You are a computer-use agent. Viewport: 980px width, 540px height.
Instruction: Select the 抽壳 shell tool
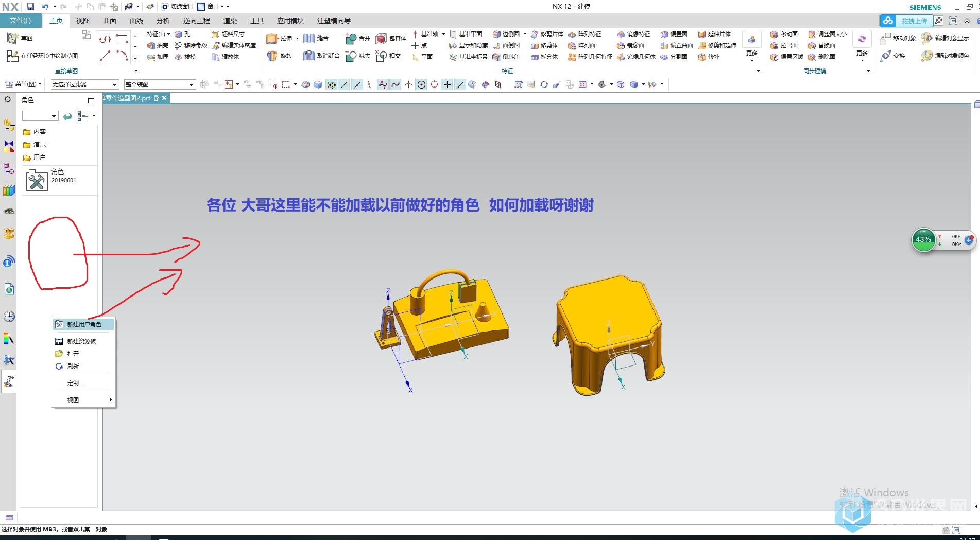158,45
